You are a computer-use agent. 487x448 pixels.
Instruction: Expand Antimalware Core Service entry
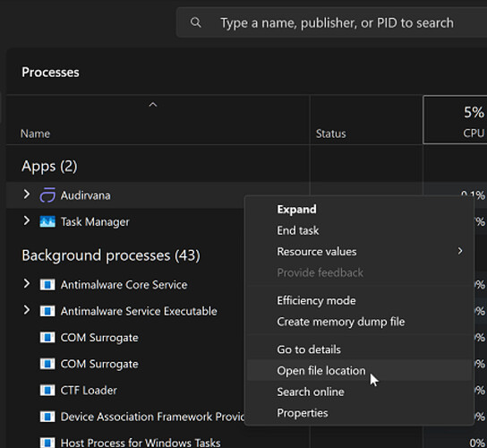coord(27,283)
